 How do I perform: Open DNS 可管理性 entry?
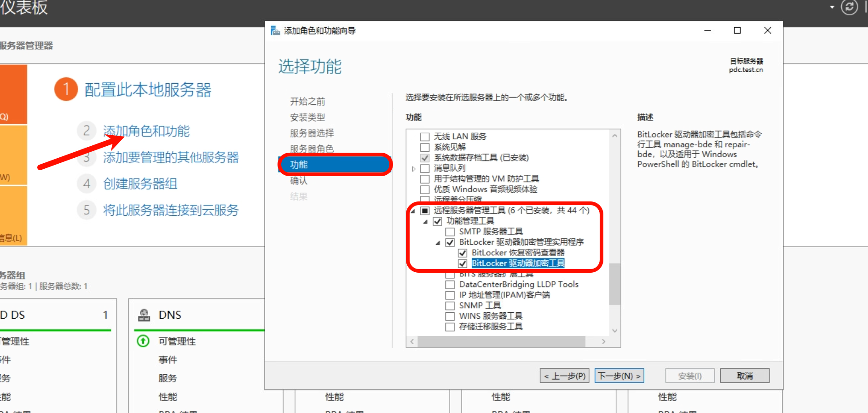tap(177, 341)
